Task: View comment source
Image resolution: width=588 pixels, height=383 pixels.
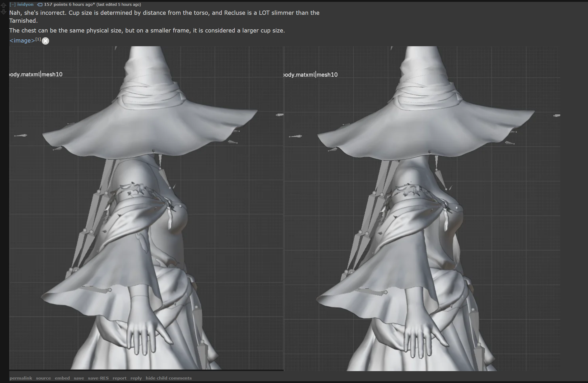Action: [43, 378]
